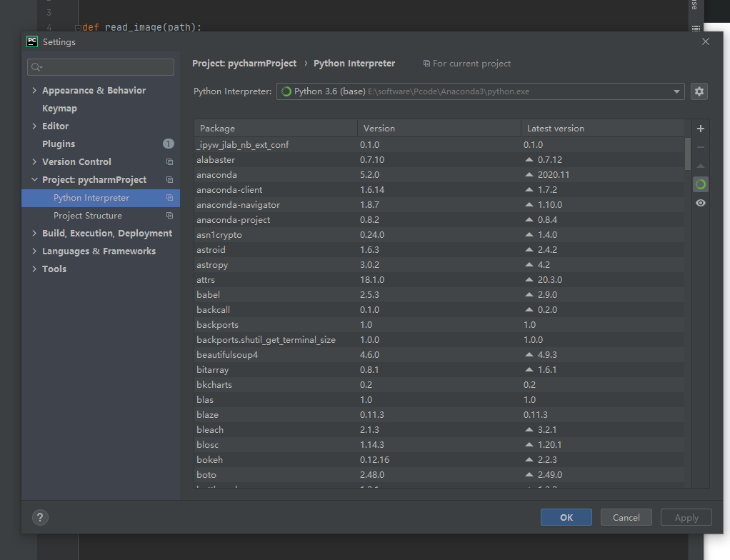The height and width of the screenshot is (560, 730).
Task: Click read_image code line in editor behind
Action: [x=141, y=27]
